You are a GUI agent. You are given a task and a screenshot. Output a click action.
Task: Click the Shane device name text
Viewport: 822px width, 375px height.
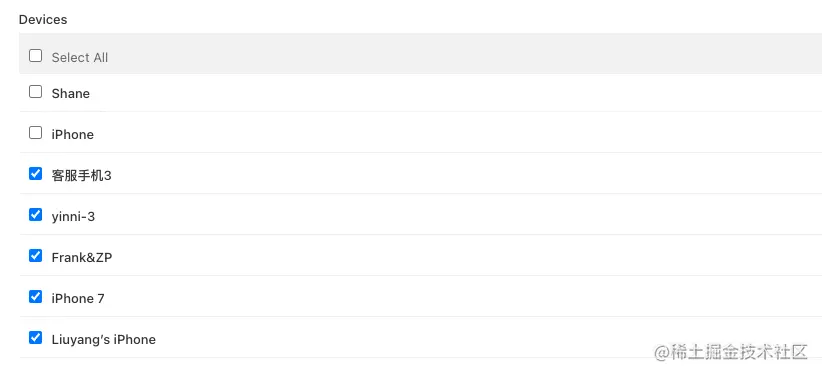point(71,93)
